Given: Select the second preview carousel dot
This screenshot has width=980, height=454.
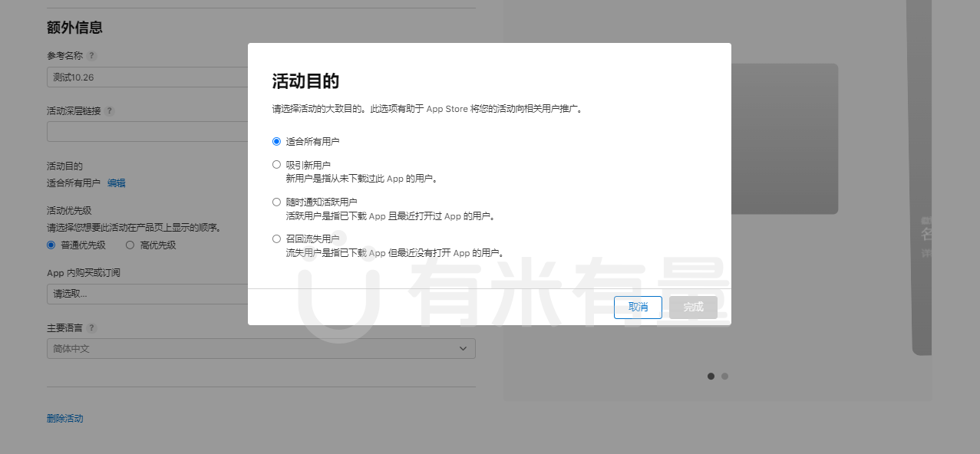Looking at the screenshot, I should pos(724,376).
